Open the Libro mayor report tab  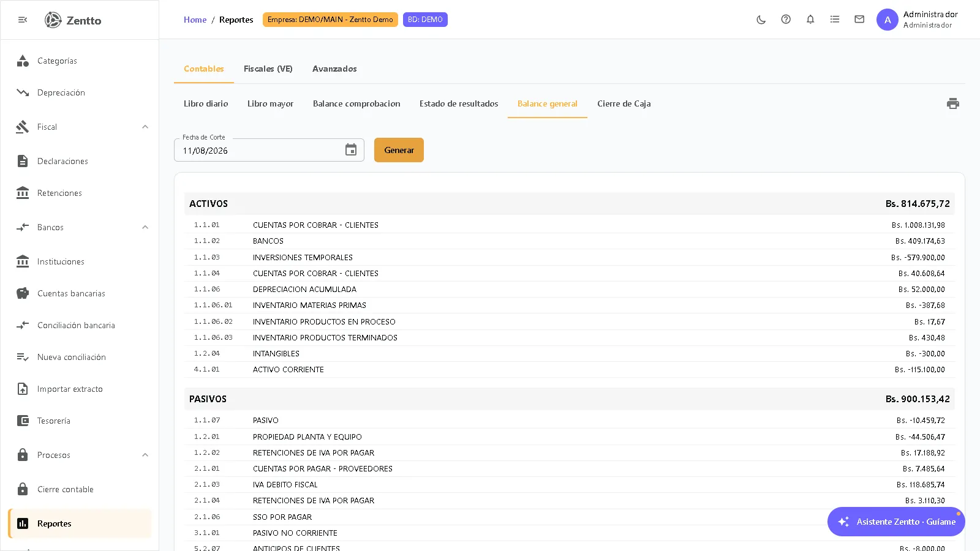pyautogui.click(x=271, y=103)
